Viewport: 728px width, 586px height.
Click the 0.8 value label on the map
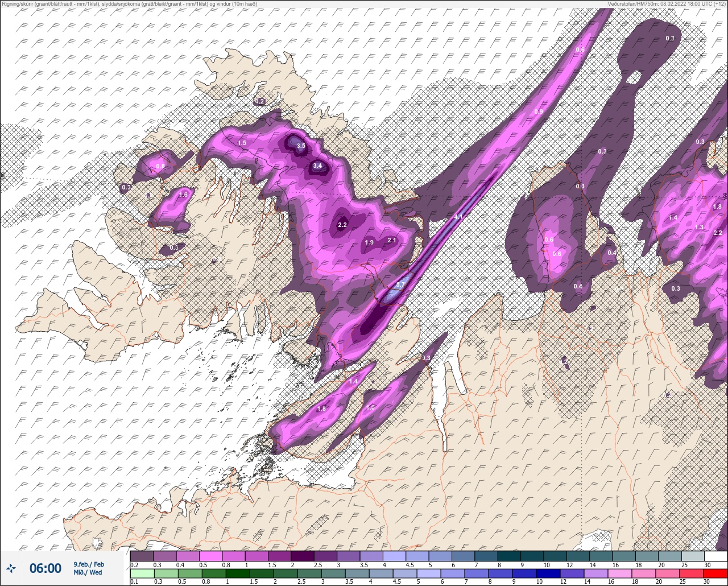point(160,167)
